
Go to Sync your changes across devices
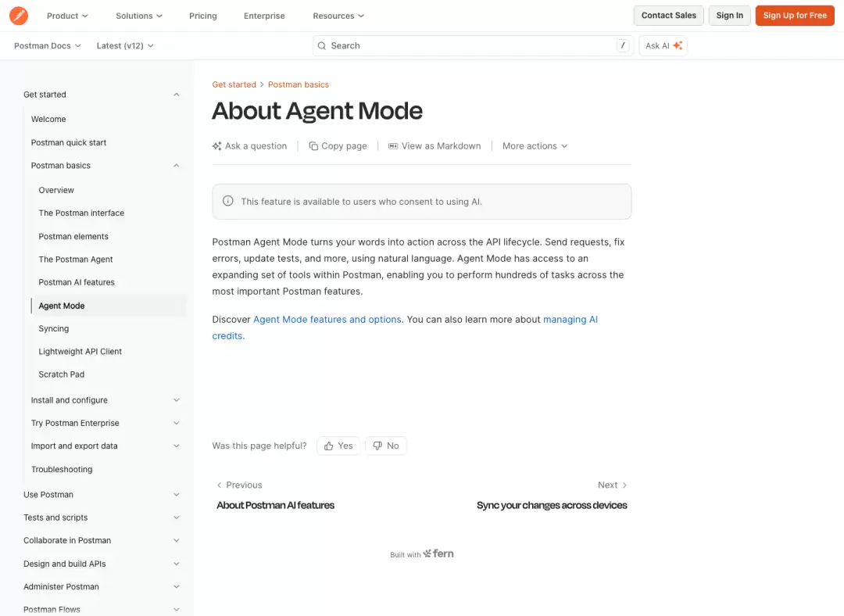pyautogui.click(x=552, y=505)
